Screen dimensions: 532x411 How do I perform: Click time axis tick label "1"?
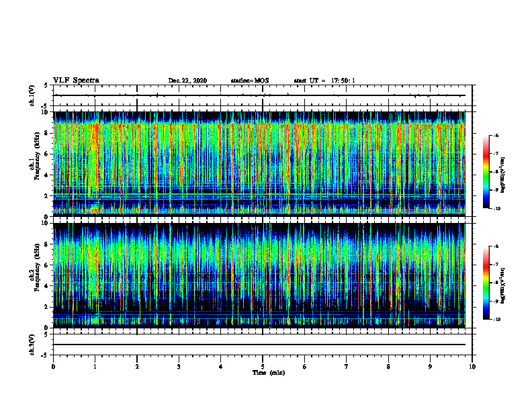tap(95, 367)
